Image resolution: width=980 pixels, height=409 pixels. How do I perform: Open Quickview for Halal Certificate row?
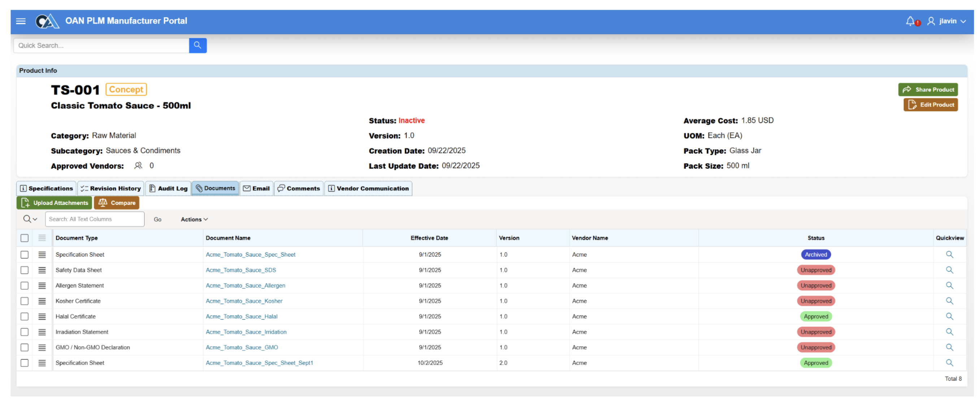[949, 316]
